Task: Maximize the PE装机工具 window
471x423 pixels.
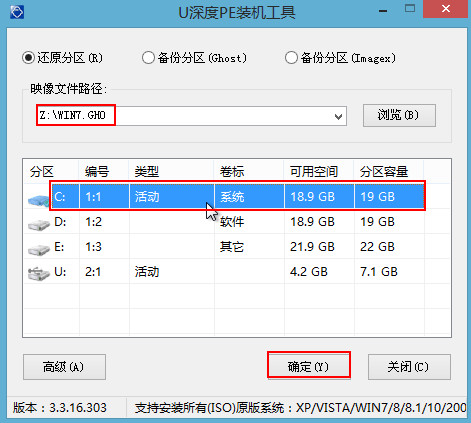Action: tap(410, 9)
